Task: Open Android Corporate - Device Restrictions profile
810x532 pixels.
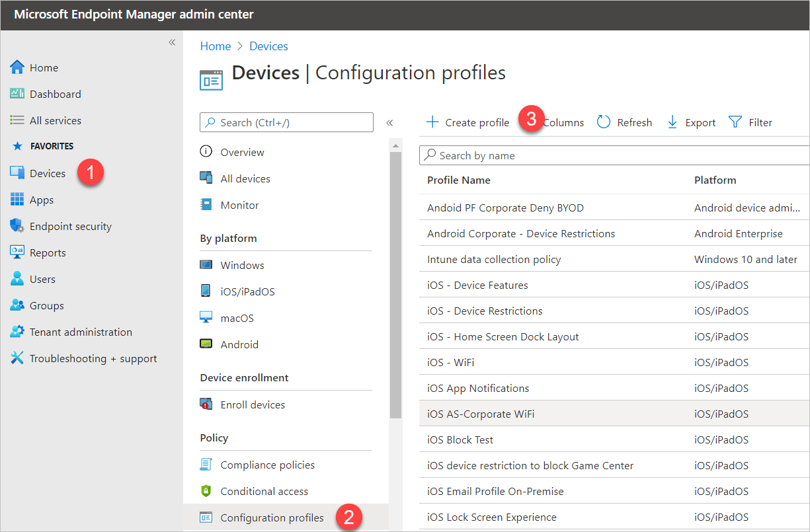Action: click(x=521, y=233)
